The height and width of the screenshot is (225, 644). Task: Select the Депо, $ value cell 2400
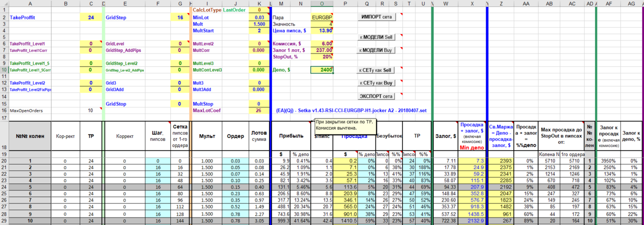tap(322, 70)
